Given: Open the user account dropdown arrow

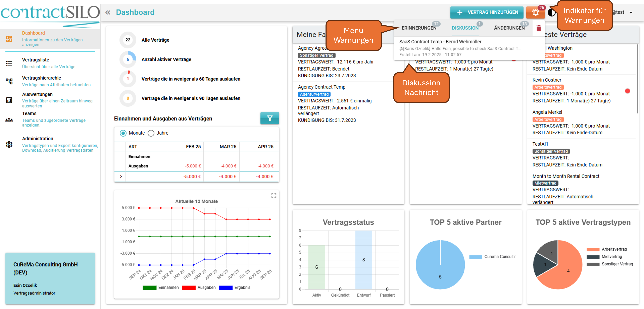Looking at the screenshot, I should [631, 12].
